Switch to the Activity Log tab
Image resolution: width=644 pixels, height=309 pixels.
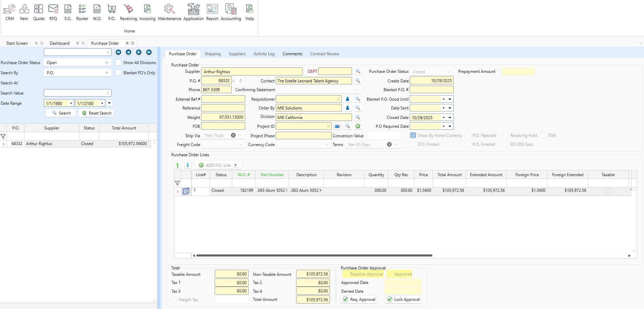click(264, 54)
